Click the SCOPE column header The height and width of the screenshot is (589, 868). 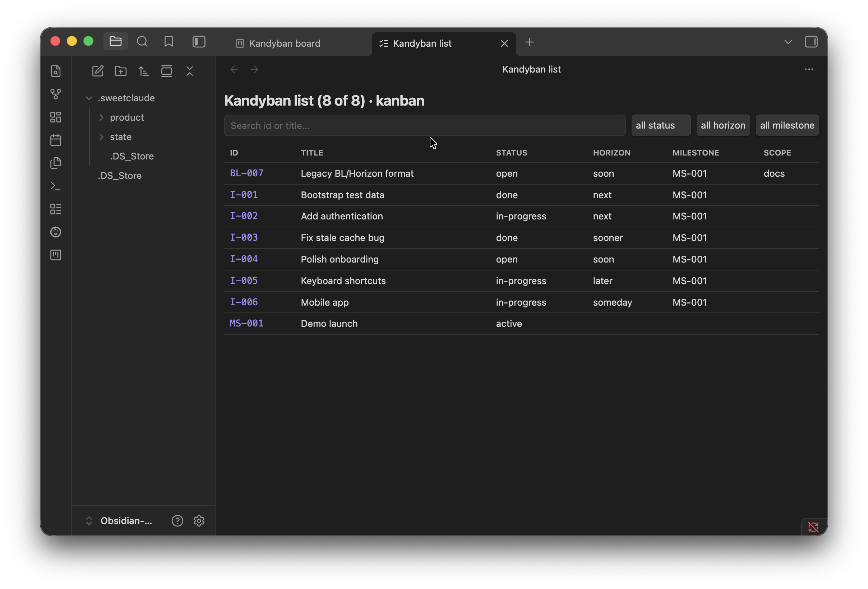[777, 153]
